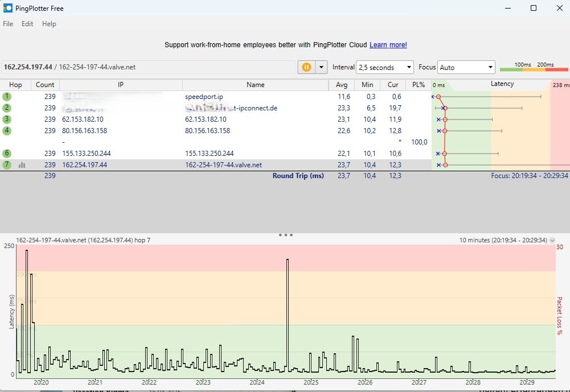570x392 pixels.
Task: Expand the 10 minutes timeline range chevron
Action: 552,241
